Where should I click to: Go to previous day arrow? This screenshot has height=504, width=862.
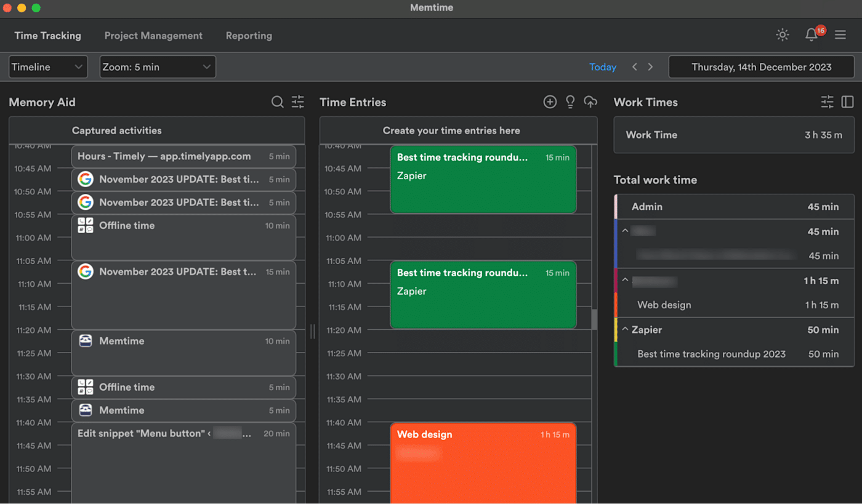(635, 67)
